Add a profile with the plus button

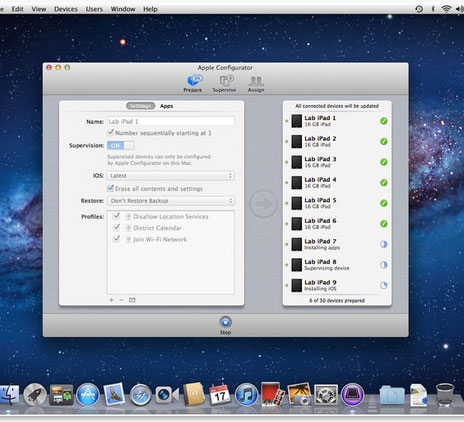[x=111, y=300]
